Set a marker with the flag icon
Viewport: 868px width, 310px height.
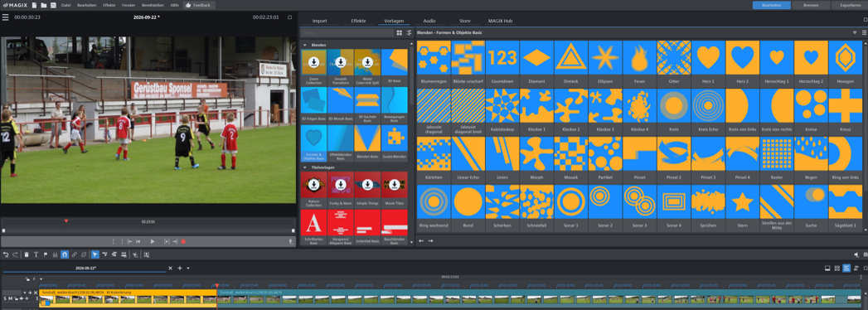tap(46, 254)
